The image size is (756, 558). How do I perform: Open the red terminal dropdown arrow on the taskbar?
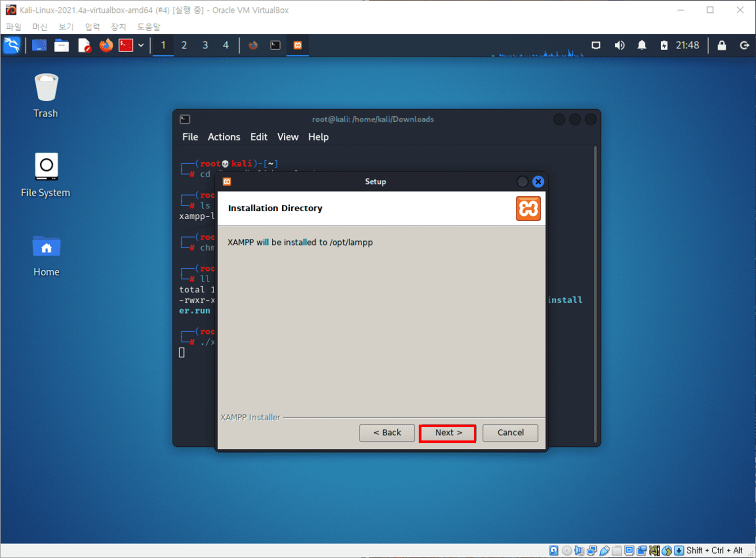click(141, 45)
